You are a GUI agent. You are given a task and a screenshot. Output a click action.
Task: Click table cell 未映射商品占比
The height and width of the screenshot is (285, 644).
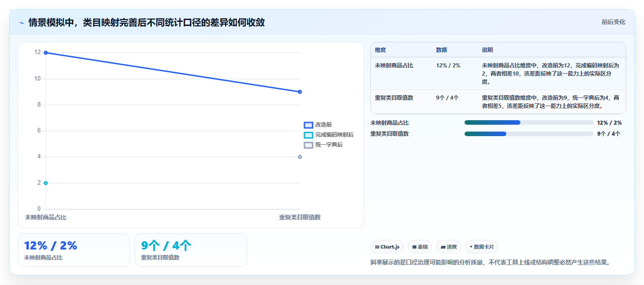coord(394,66)
